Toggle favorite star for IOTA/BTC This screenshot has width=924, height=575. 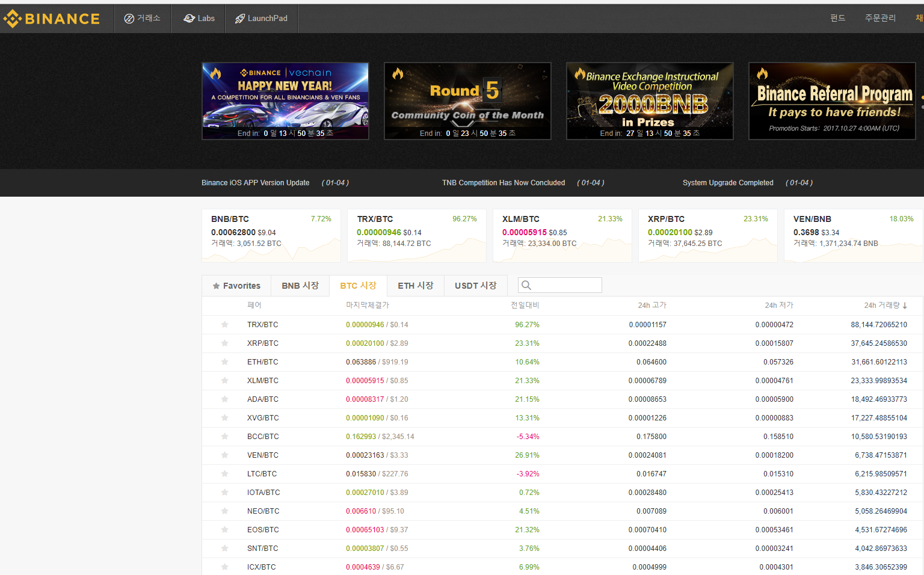coord(224,493)
